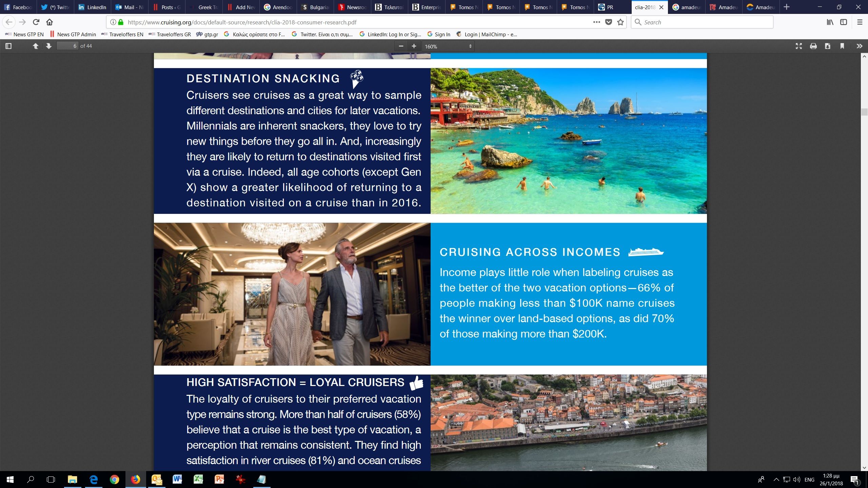Switch to the Facebook tab

18,7
